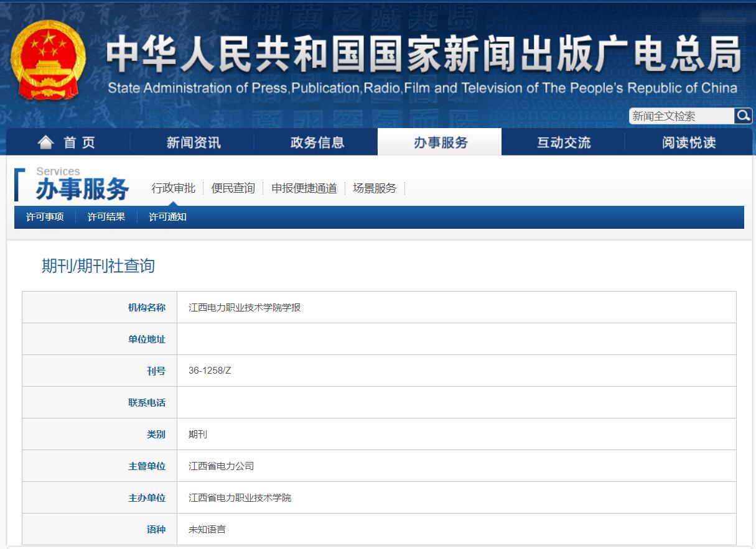Screen dimensions: 756x549
Task: Click the 江西省电力公司 value
Action: pyautogui.click(x=221, y=466)
